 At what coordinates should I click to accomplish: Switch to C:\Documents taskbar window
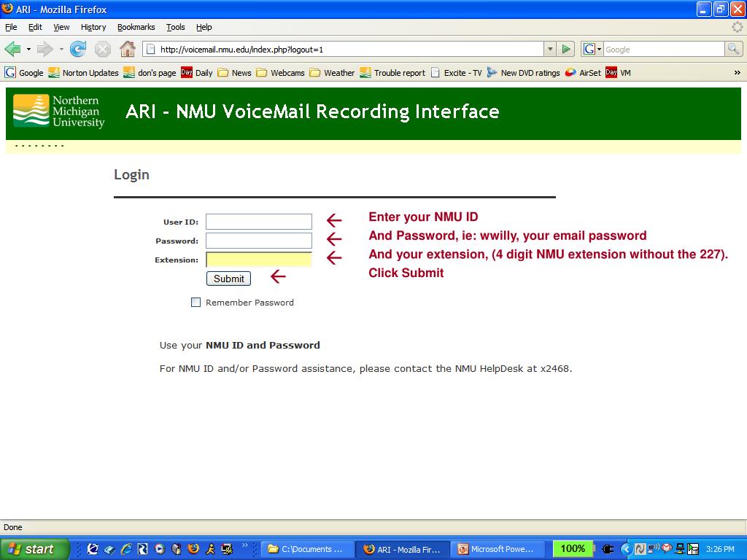click(307, 549)
